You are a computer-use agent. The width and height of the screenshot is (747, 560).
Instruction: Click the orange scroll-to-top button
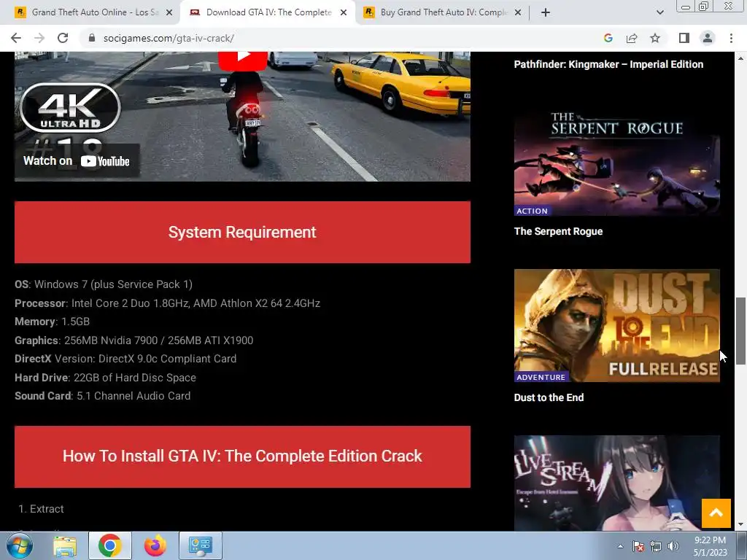[716, 513]
